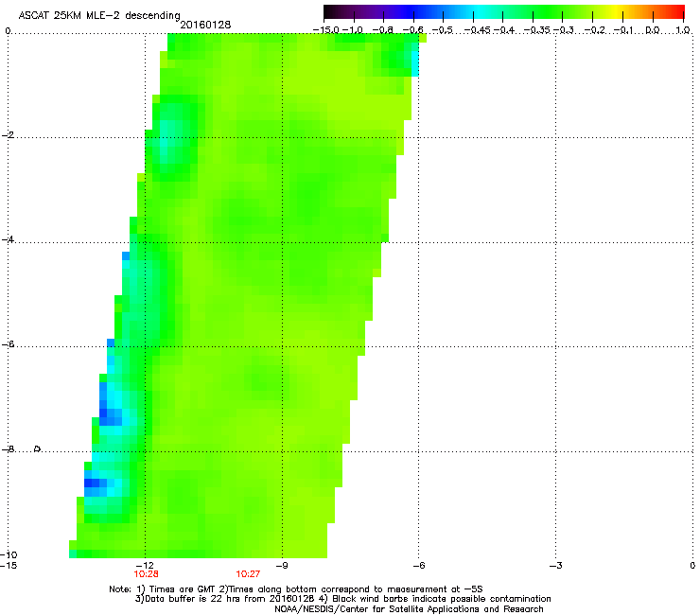Click the note line starting "Note: 1) Times are GMT"
This screenshot has width=700, height=615.
(295, 589)
